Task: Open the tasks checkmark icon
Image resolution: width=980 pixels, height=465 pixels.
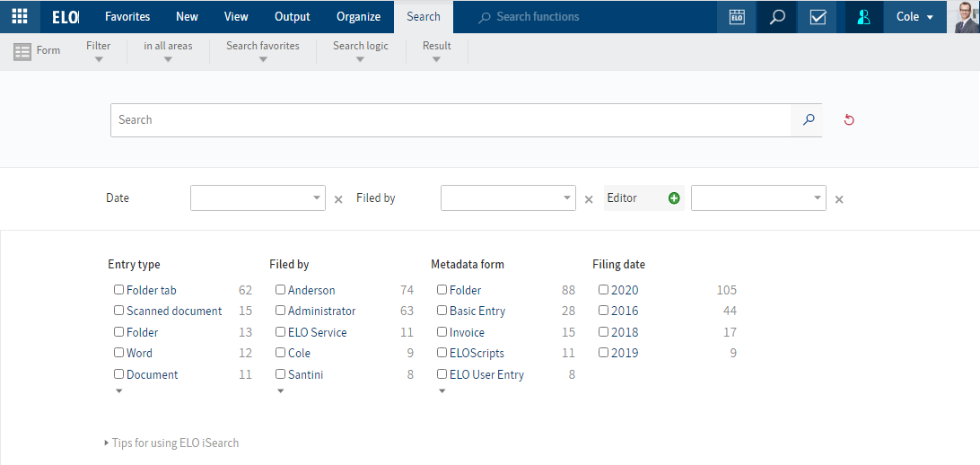Action: tap(818, 17)
